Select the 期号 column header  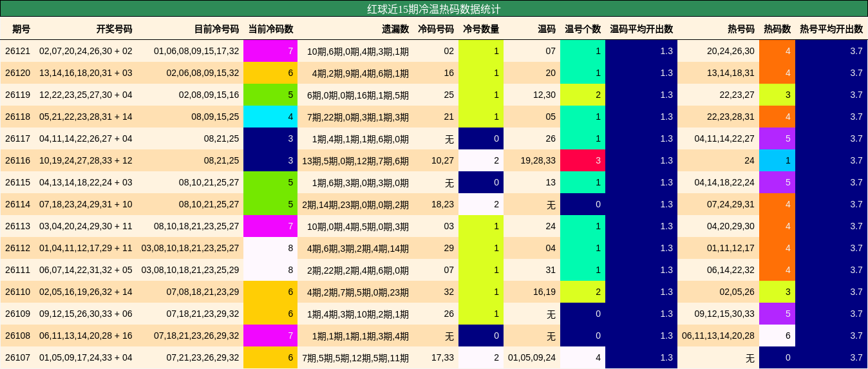(x=21, y=29)
